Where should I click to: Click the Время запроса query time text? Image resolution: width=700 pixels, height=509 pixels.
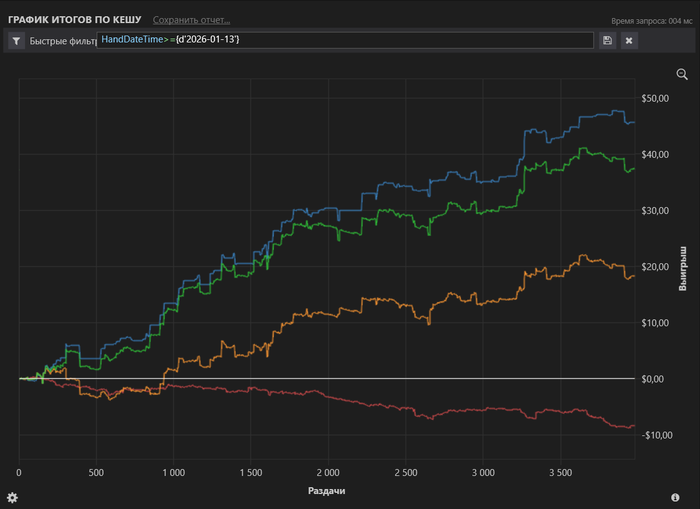(651, 20)
